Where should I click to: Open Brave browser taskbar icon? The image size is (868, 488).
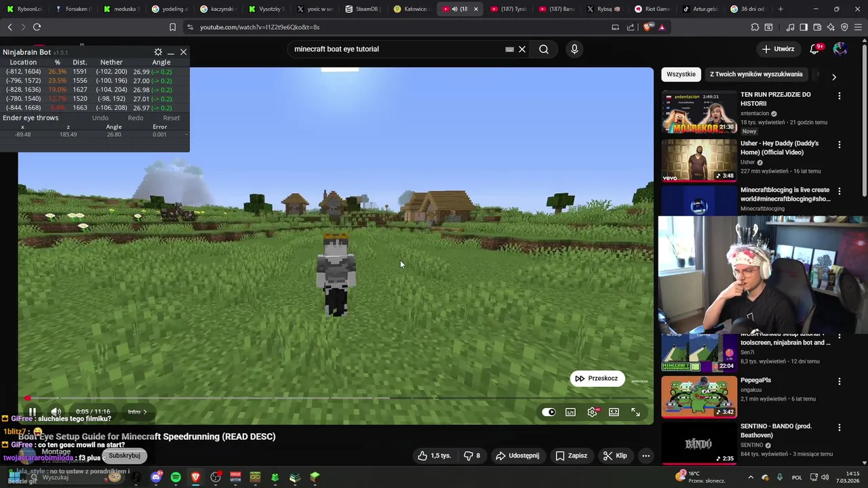tap(195, 477)
